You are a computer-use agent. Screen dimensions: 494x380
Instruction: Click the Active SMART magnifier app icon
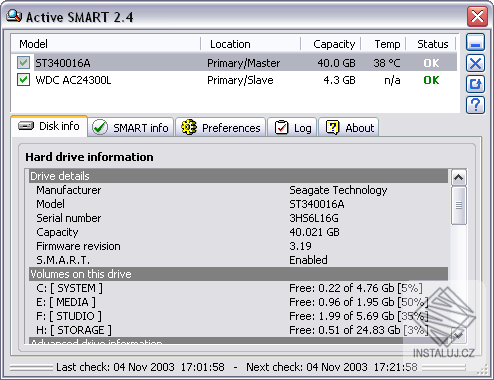(14, 16)
